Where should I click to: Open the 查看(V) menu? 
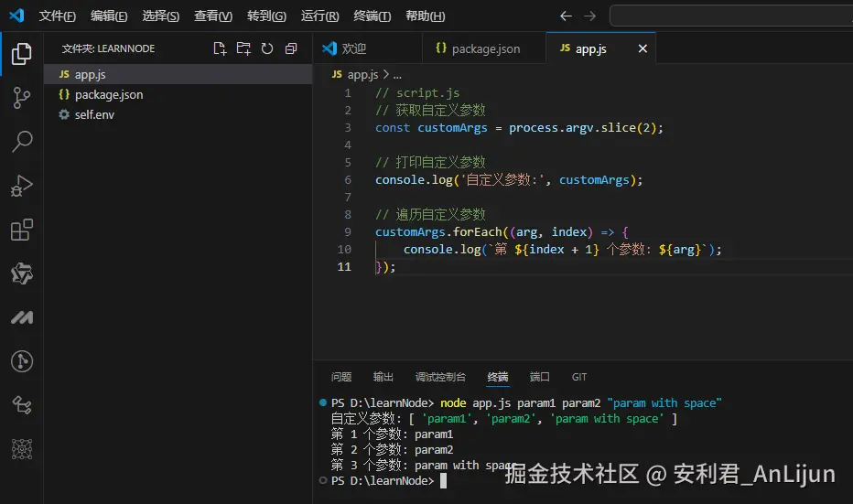click(x=213, y=16)
